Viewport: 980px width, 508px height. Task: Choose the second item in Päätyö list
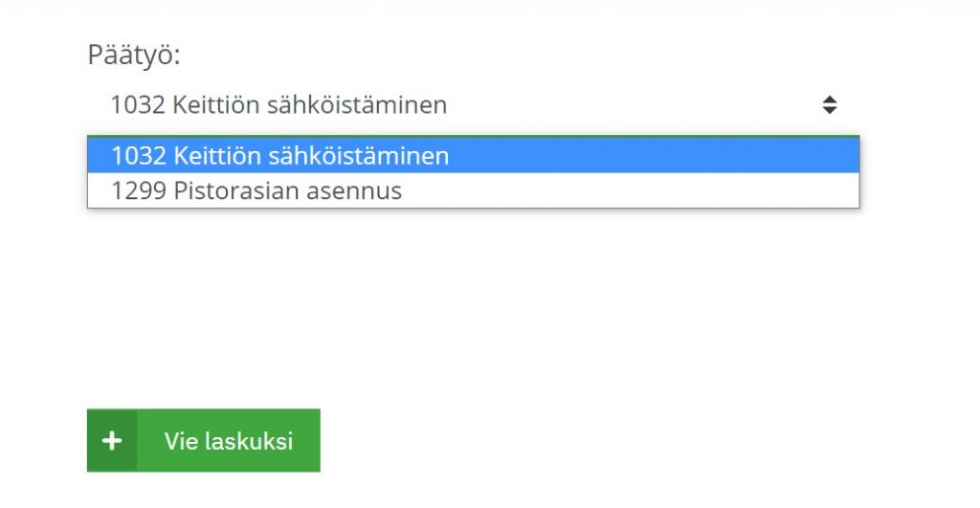point(473,190)
